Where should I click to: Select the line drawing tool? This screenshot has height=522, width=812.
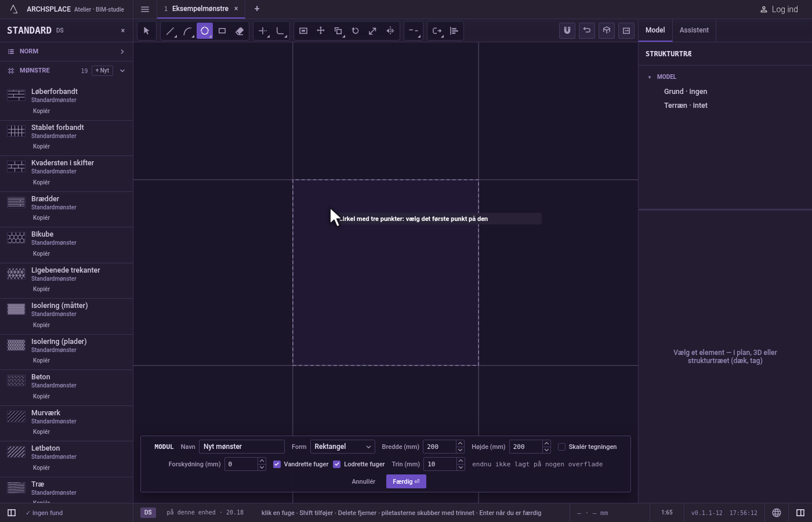tap(170, 31)
